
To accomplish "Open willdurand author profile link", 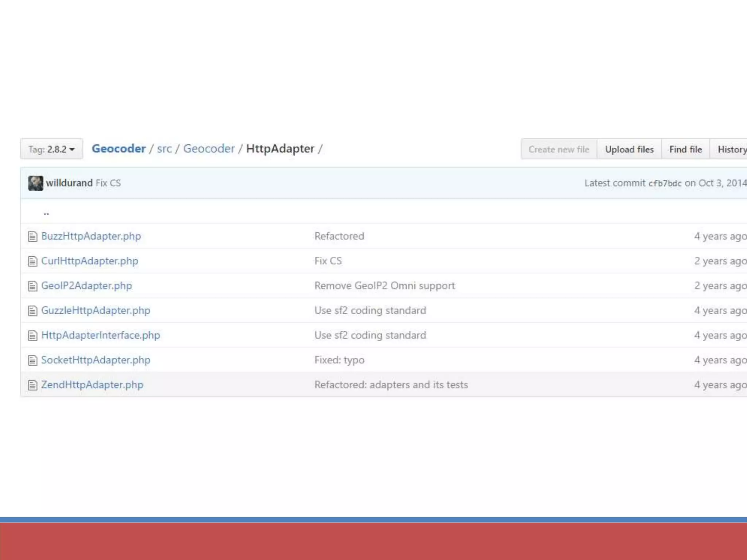I will click(x=69, y=183).
